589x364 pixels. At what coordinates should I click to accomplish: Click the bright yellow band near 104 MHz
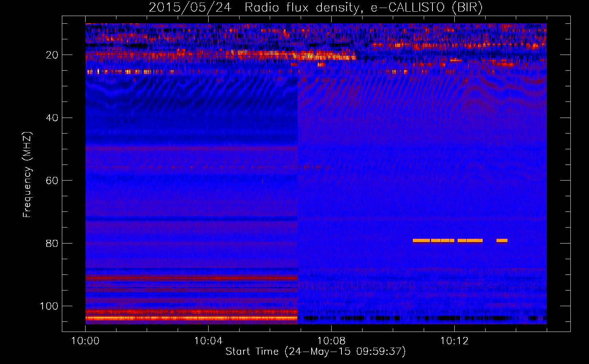(x=192, y=318)
